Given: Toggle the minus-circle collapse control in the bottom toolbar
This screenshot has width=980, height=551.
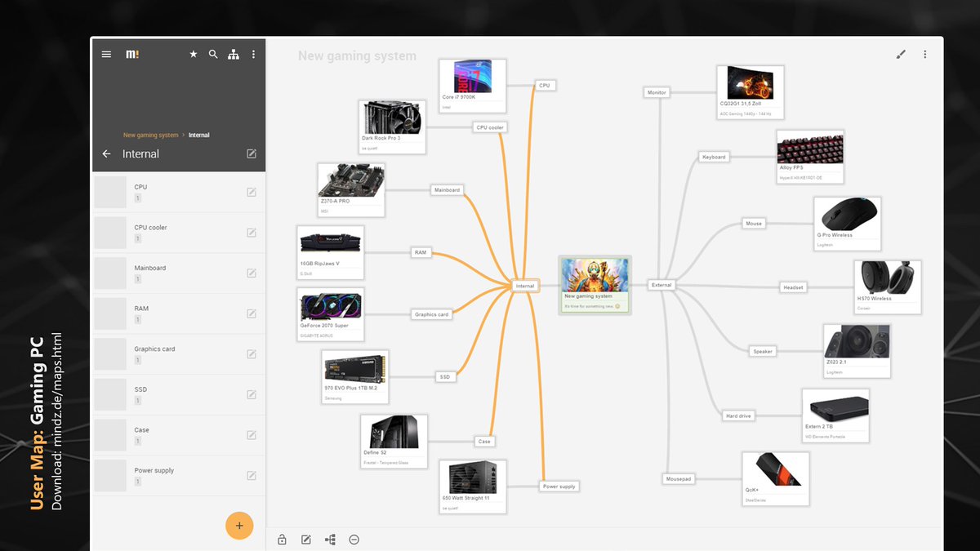Looking at the screenshot, I should tap(354, 539).
